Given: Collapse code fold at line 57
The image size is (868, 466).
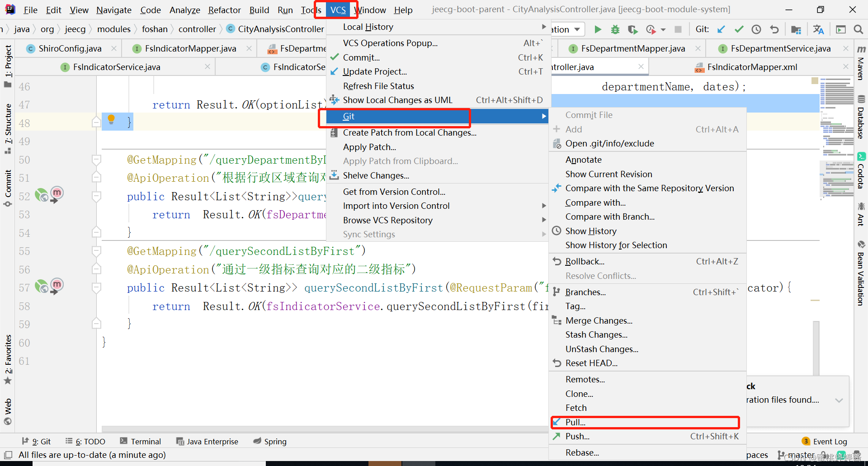Looking at the screenshot, I should coord(96,287).
